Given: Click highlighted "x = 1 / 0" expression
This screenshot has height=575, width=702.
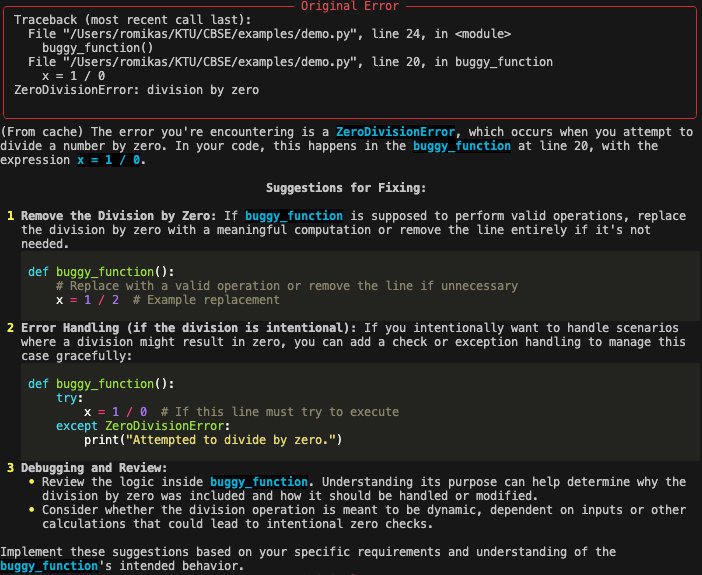Looking at the screenshot, I should point(108,160).
